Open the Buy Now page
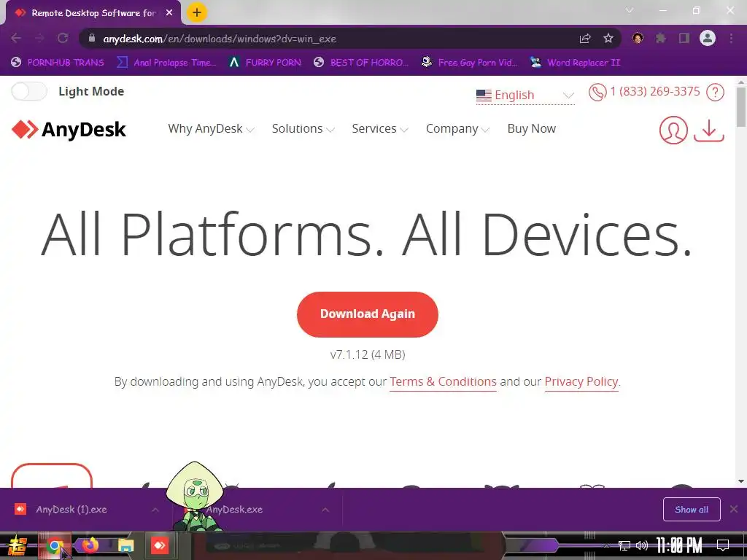The image size is (747, 560). pyautogui.click(x=531, y=128)
